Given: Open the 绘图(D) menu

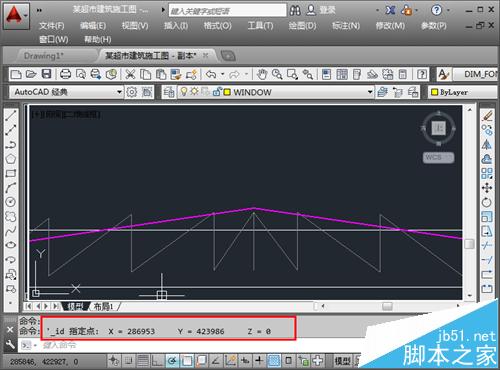Looking at the screenshot, I should pyautogui.click(x=302, y=26).
